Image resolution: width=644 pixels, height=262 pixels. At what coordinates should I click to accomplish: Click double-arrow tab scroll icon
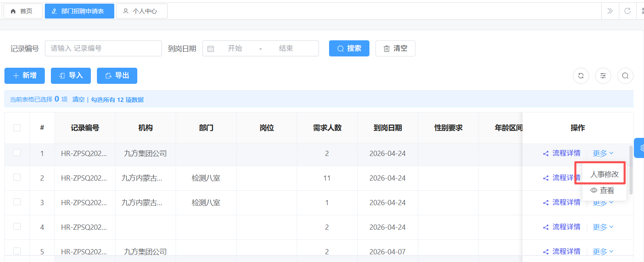[x=610, y=11]
